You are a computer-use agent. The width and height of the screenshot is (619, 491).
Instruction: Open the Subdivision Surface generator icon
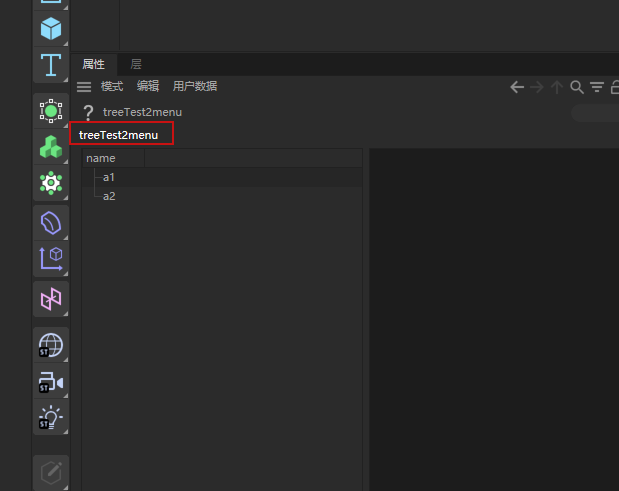click(51, 111)
